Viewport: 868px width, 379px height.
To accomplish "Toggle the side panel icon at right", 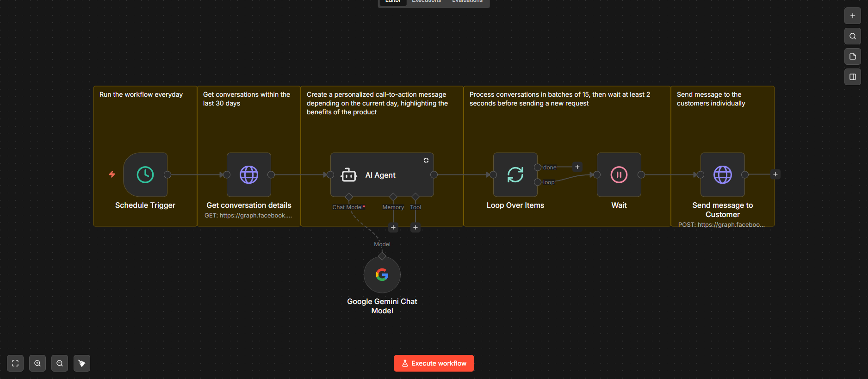I will point(853,77).
